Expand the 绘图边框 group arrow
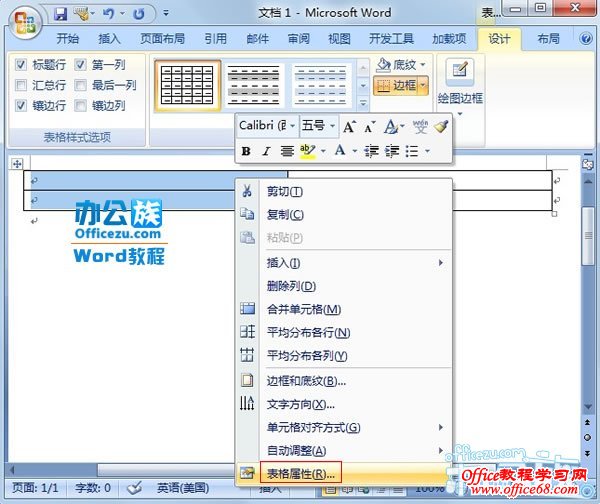Screen dimensions: 600x504 [x=460, y=114]
